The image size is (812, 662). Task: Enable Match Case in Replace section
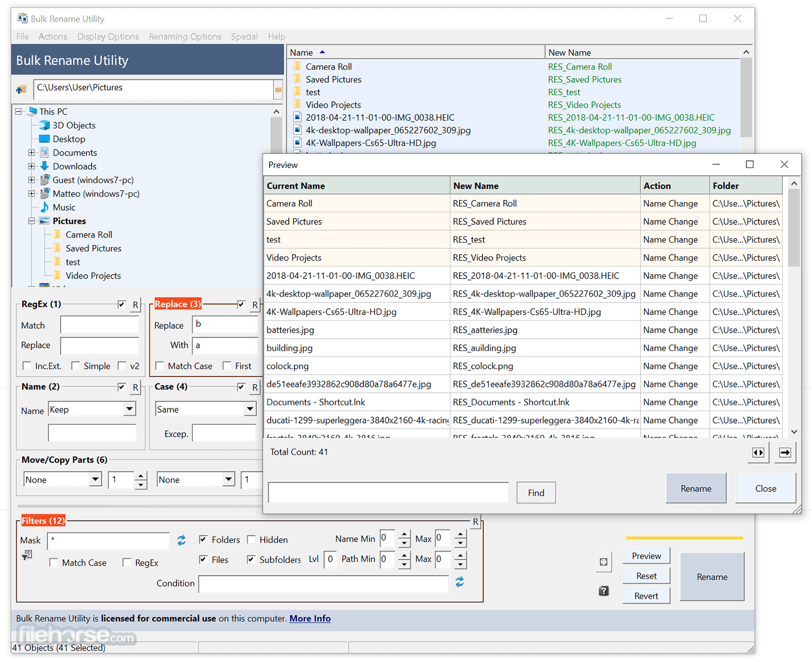pyautogui.click(x=160, y=366)
